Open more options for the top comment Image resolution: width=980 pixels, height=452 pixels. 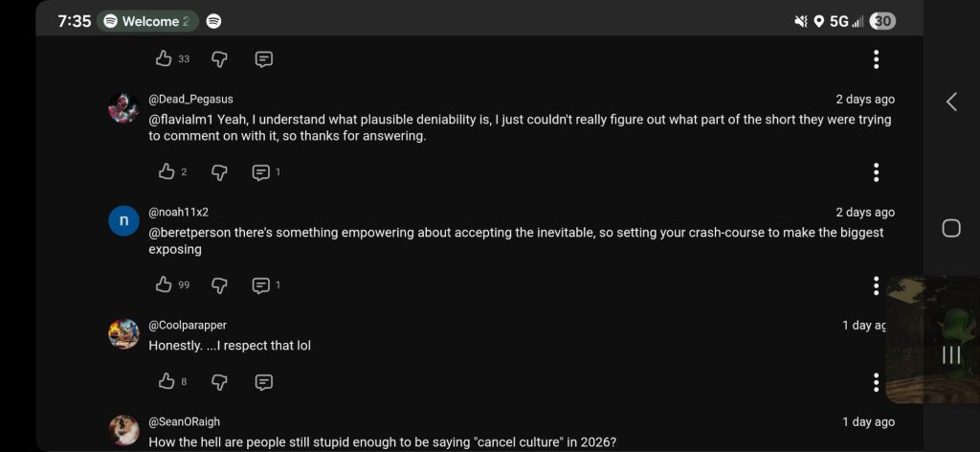click(876, 59)
